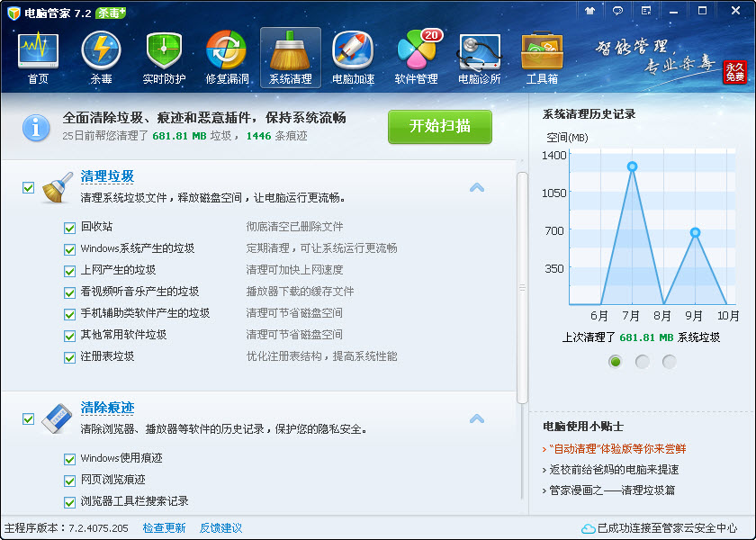Open the main menu icon in title bar

pos(646,11)
